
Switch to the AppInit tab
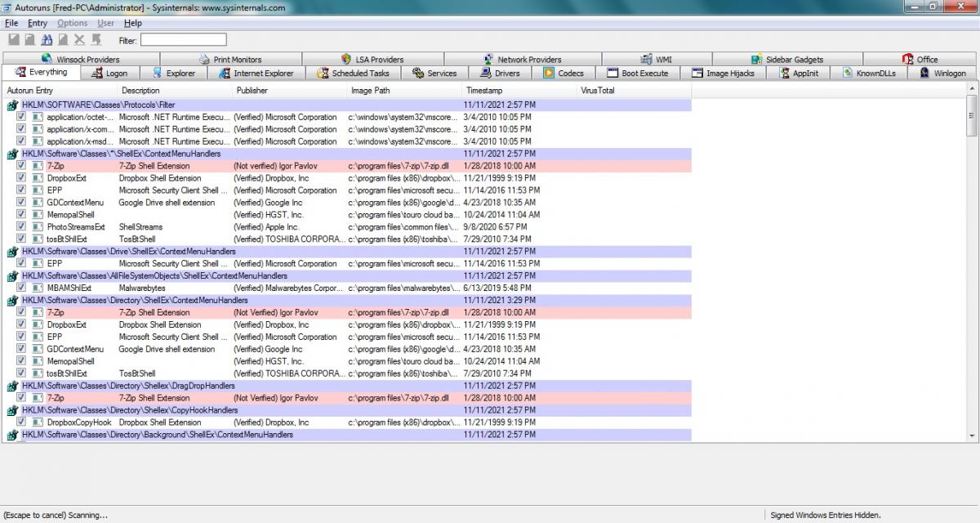click(x=800, y=74)
